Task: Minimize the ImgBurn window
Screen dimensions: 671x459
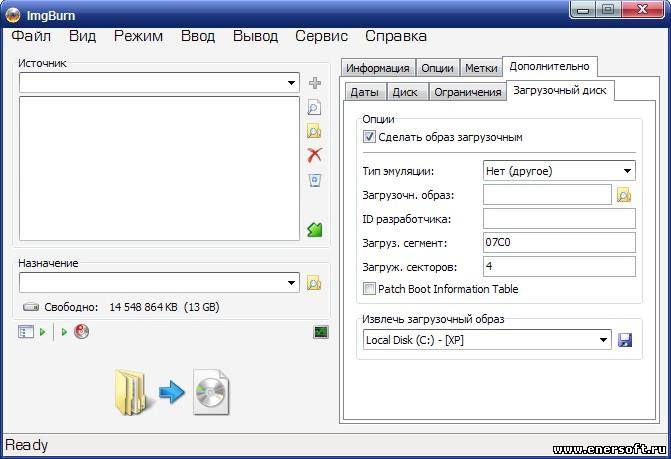Action: 583,10
